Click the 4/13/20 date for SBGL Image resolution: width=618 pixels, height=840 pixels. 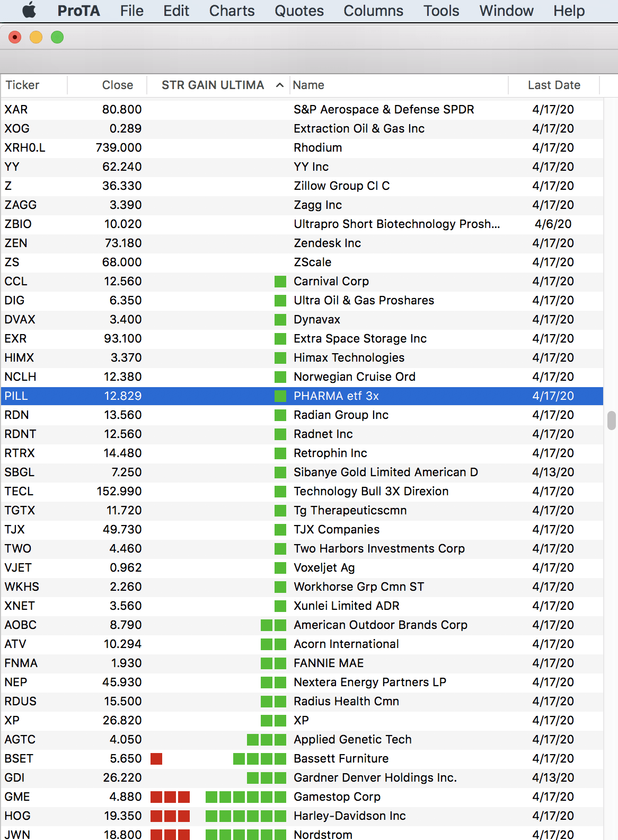[553, 472]
